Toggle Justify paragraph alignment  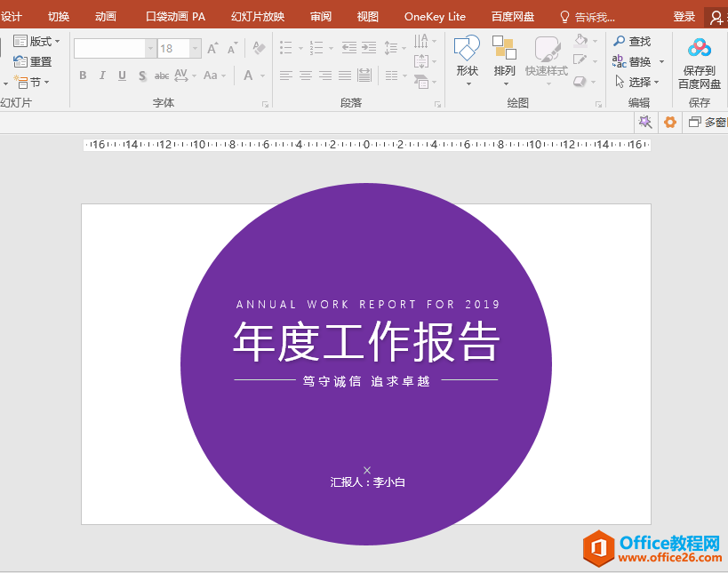click(345, 76)
